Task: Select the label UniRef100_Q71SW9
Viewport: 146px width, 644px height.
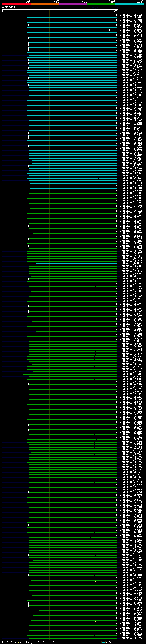Action: pos(131,535)
